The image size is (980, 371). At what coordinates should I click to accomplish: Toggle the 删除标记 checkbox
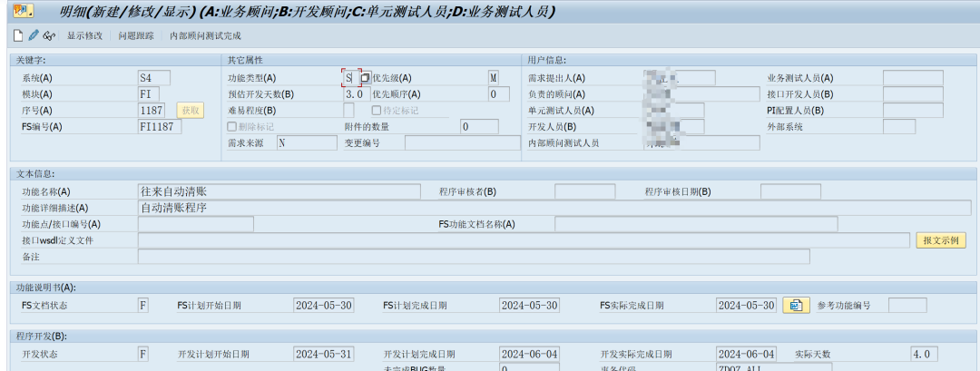(x=232, y=127)
